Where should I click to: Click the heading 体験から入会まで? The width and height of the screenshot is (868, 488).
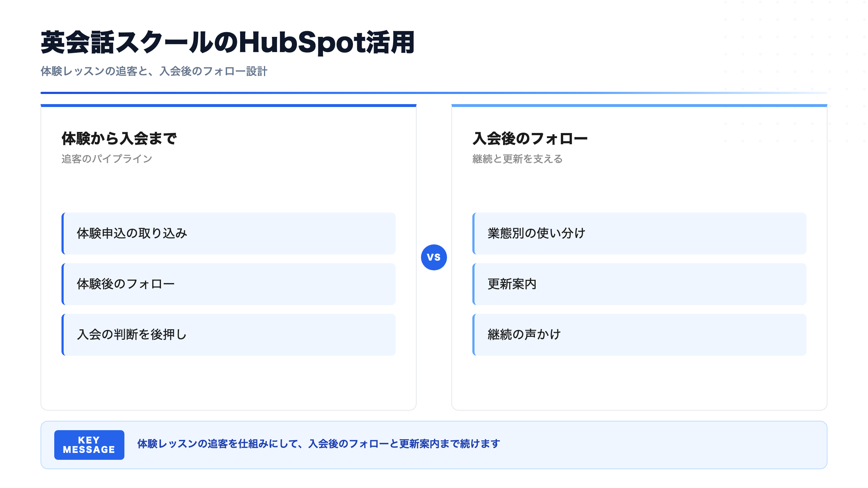119,138
